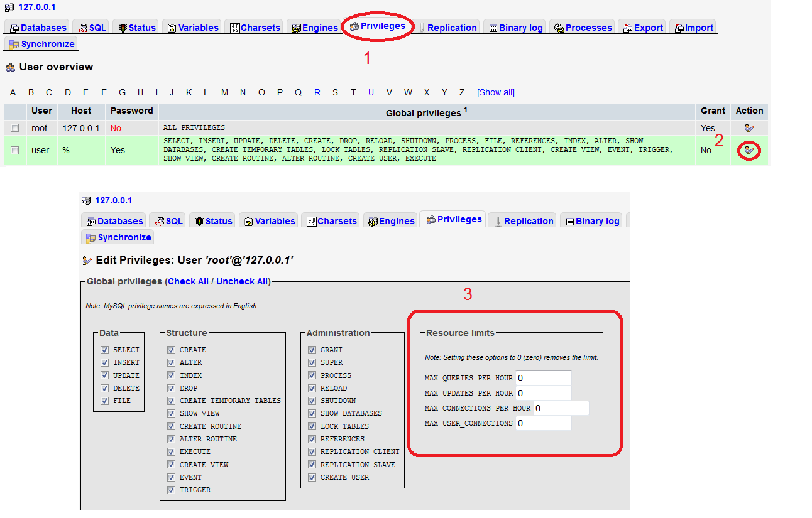Click the top server icon beside 127.0.0.1

(9, 8)
